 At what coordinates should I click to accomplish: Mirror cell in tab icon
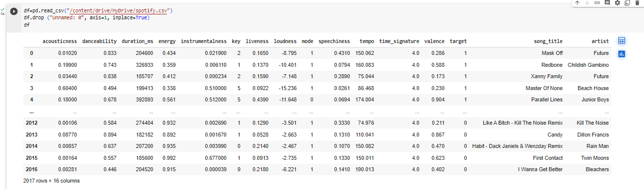628,3
